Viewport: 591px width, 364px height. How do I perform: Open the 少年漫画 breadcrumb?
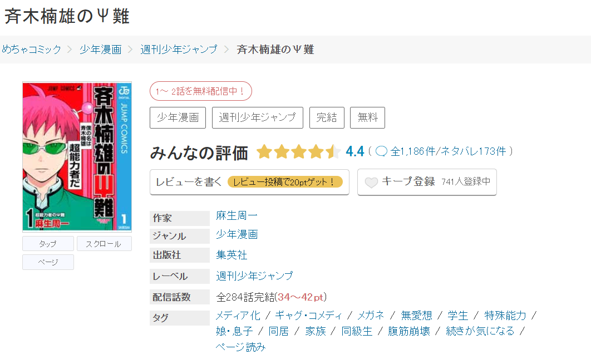click(101, 49)
